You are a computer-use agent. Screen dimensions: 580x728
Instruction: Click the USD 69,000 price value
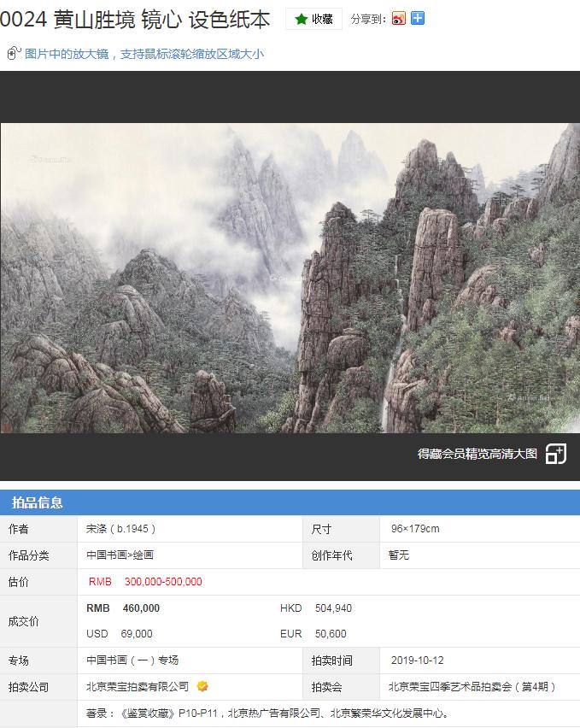click(x=120, y=634)
